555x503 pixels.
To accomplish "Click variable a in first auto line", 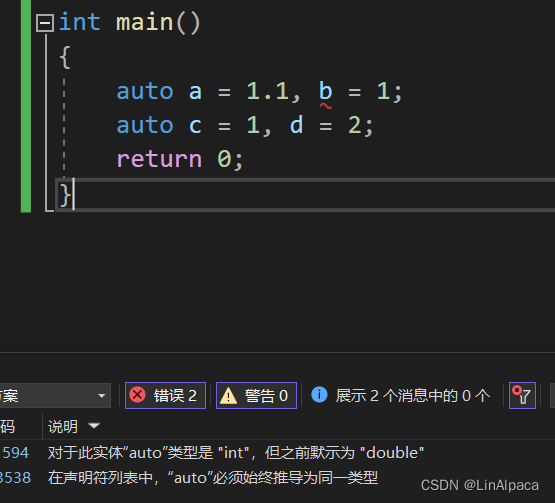I will (x=195, y=92).
